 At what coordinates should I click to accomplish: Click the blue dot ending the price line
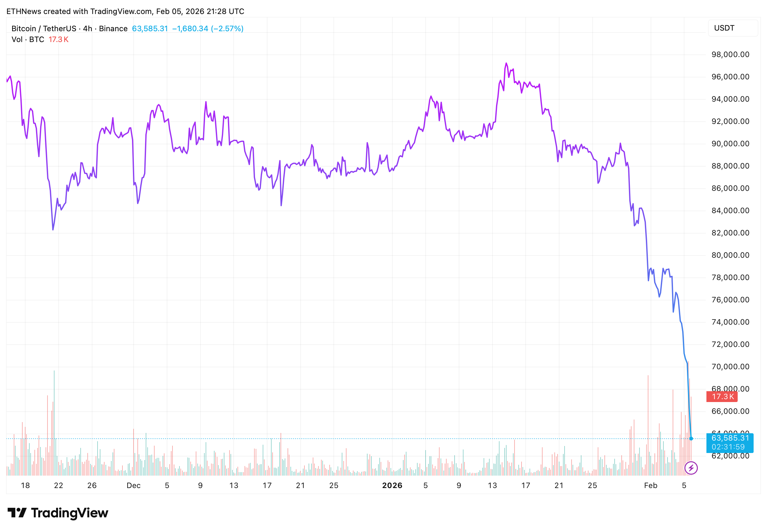(691, 439)
